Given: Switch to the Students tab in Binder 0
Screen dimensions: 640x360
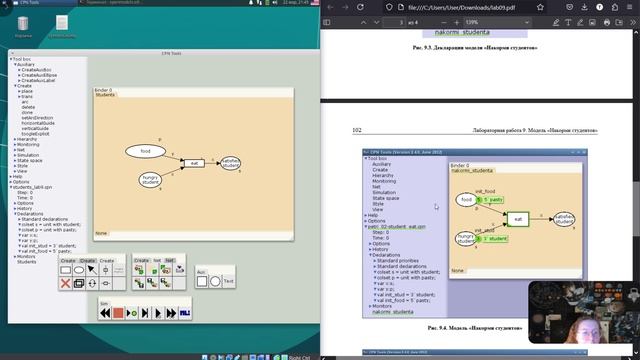Looking at the screenshot, I should point(105,95).
